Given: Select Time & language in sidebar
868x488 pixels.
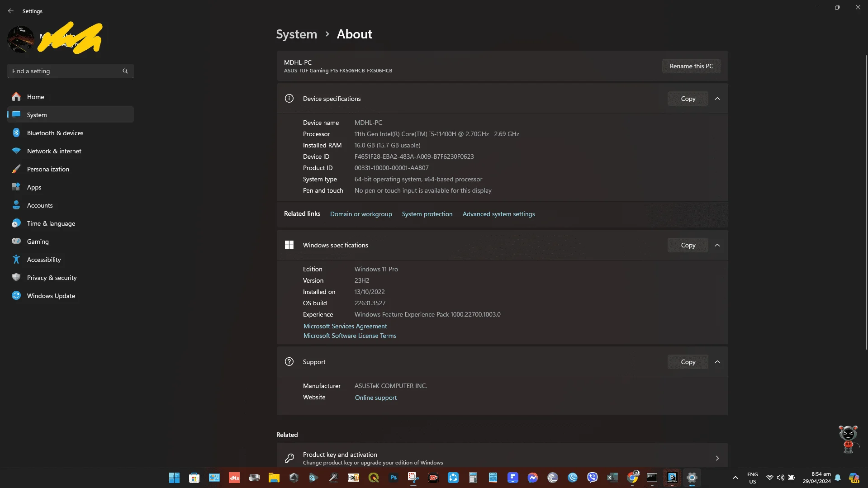Looking at the screenshot, I should pos(71,223).
